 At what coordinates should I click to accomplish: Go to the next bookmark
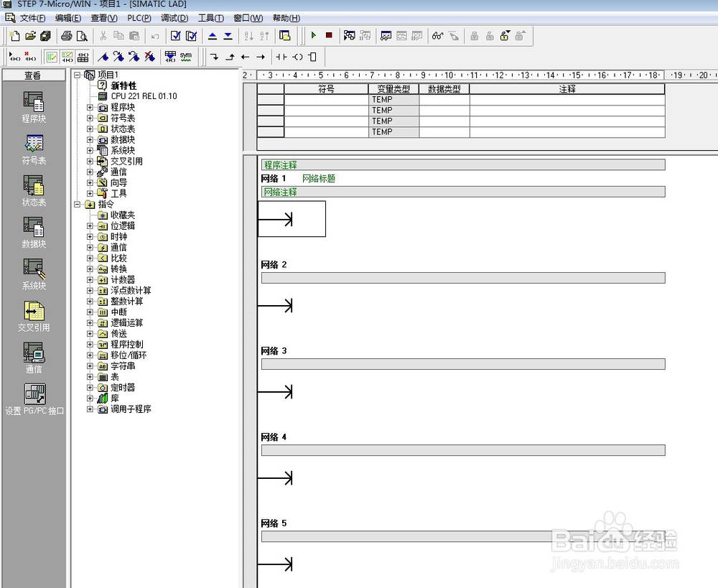118,57
